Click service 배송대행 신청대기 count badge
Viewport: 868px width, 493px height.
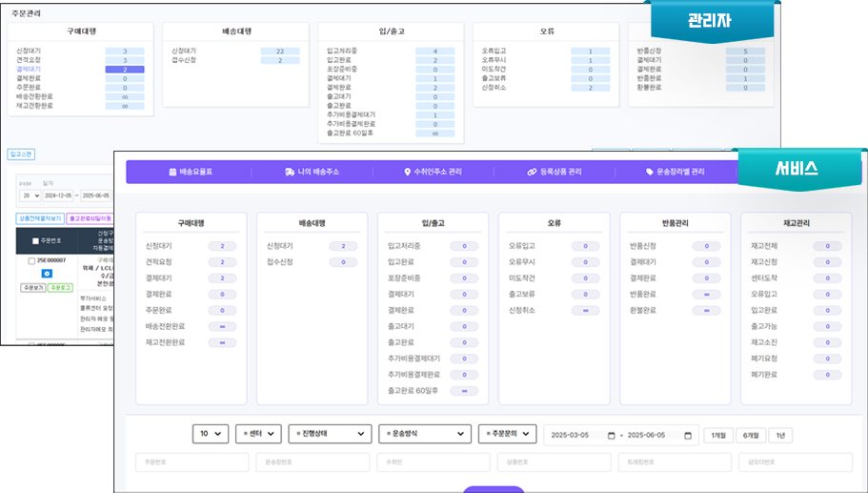pos(343,246)
